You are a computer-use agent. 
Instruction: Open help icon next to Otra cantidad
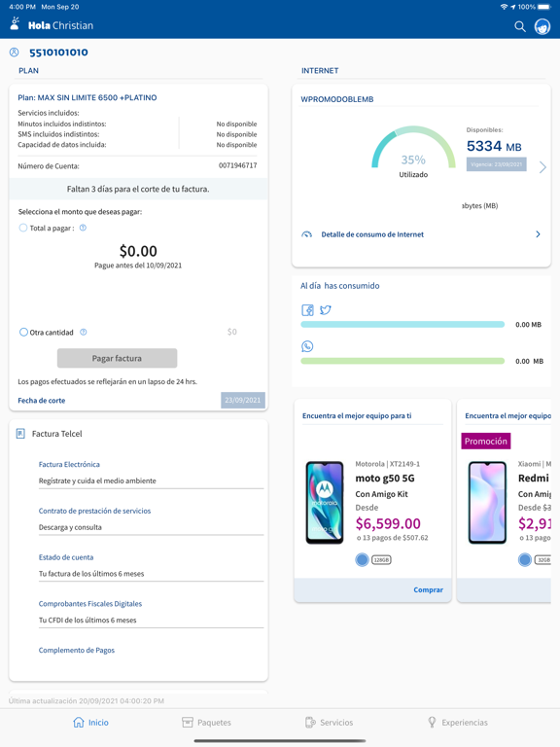pyautogui.click(x=84, y=332)
